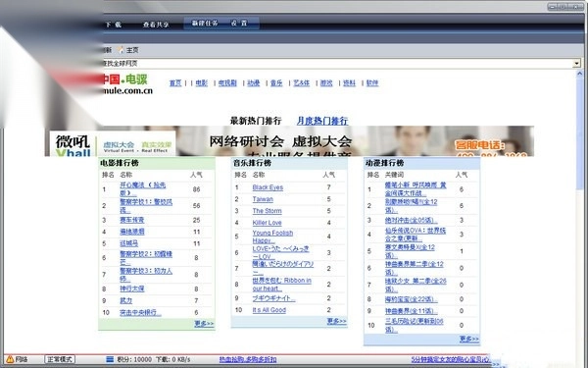Click the 正常模式 status bar button
The image size is (588, 368).
click(60, 359)
